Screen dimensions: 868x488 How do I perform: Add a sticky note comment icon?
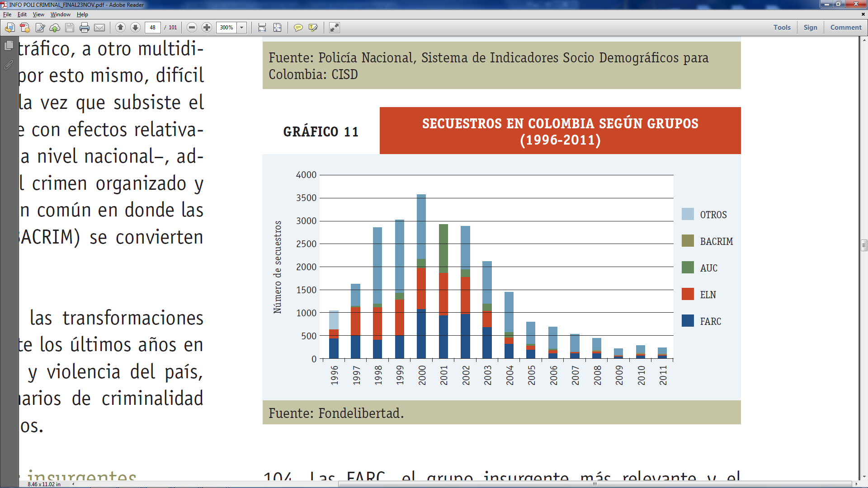pos(298,28)
